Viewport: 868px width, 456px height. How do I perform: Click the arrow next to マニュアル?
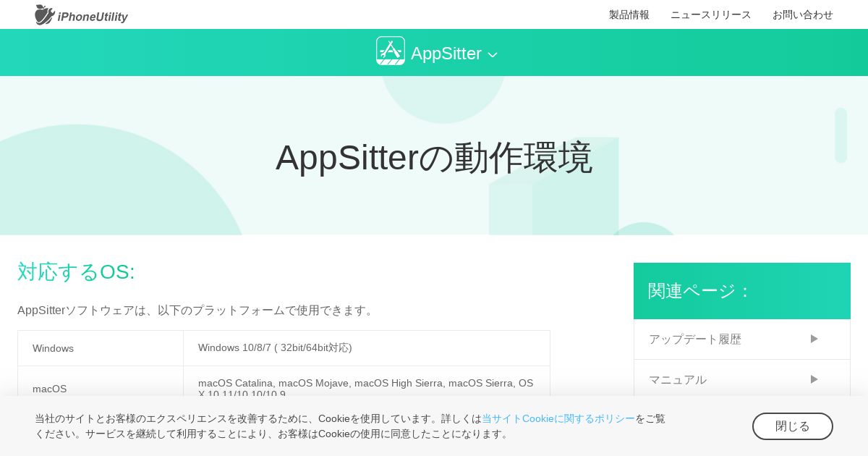coord(814,379)
